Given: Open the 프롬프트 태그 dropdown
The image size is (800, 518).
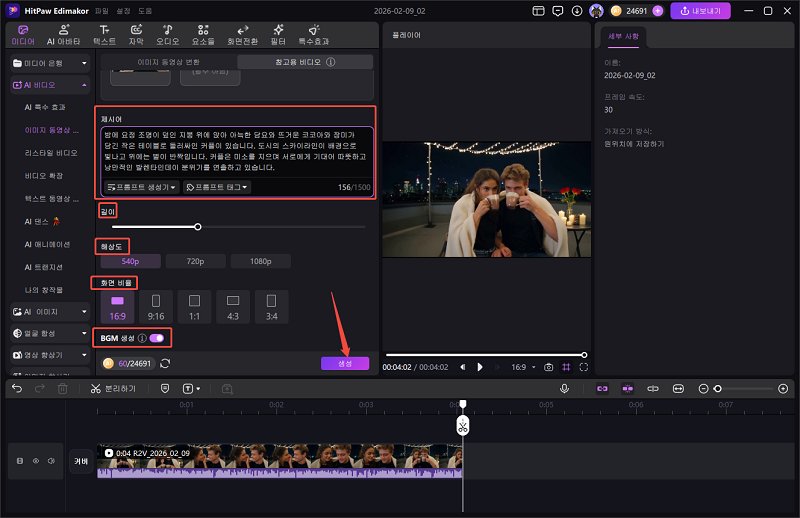Looking at the screenshot, I should [x=217, y=187].
